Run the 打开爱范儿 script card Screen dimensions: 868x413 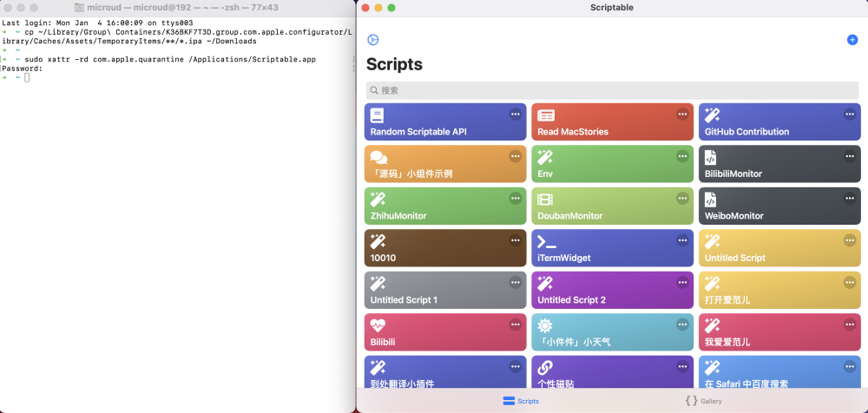(x=779, y=290)
